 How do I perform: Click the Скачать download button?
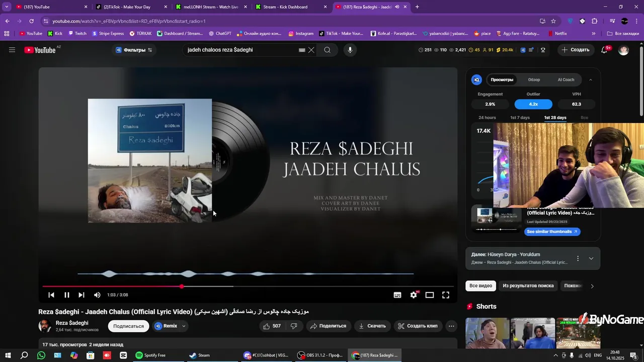(x=372, y=326)
